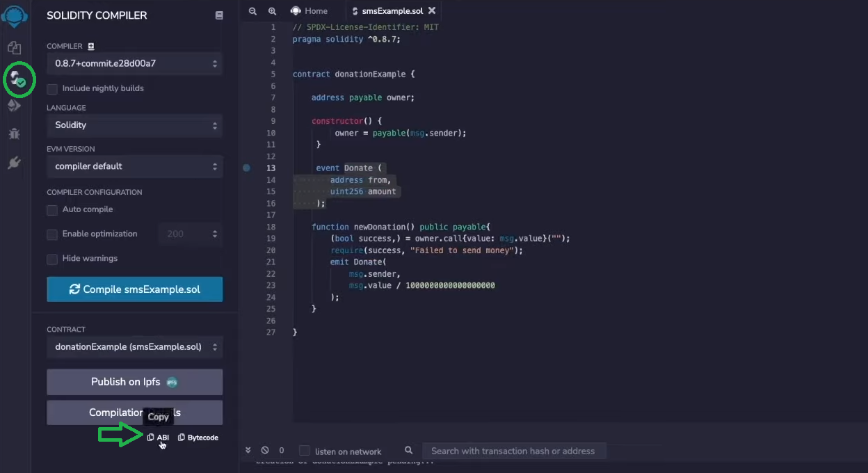Viewport: 868px width, 473px height.
Task: Check the Hide warnings option
Action: (x=52, y=259)
